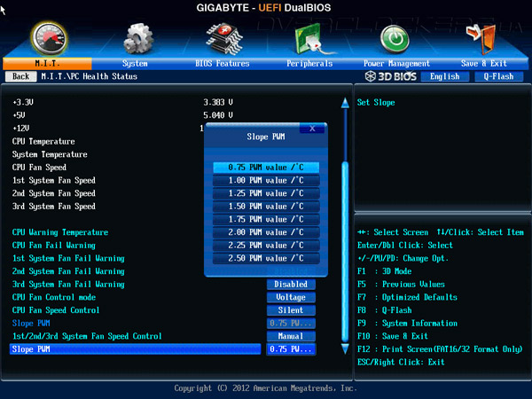Image resolution: width=532 pixels, height=399 pixels.
Task: Open the English language selector
Action: point(445,76)
